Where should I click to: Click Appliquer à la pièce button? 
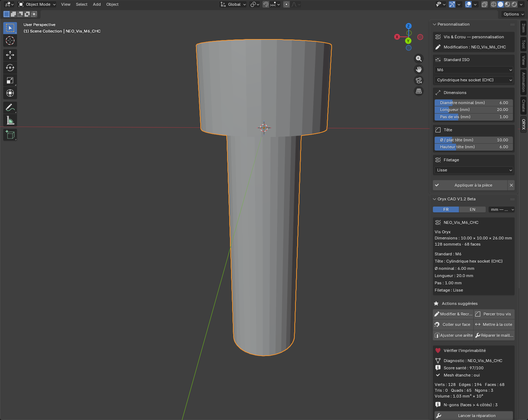tap(470, 185)
